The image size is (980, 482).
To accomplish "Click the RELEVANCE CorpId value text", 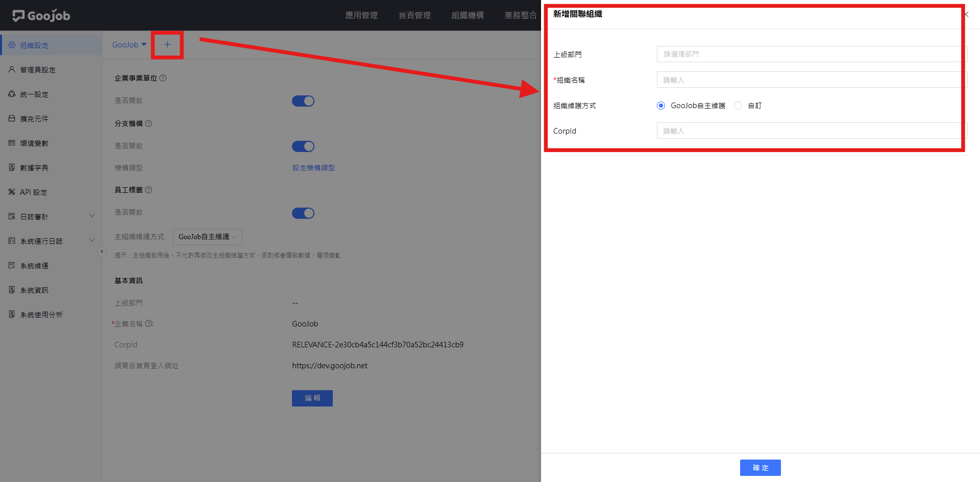I will pos(378,345).
